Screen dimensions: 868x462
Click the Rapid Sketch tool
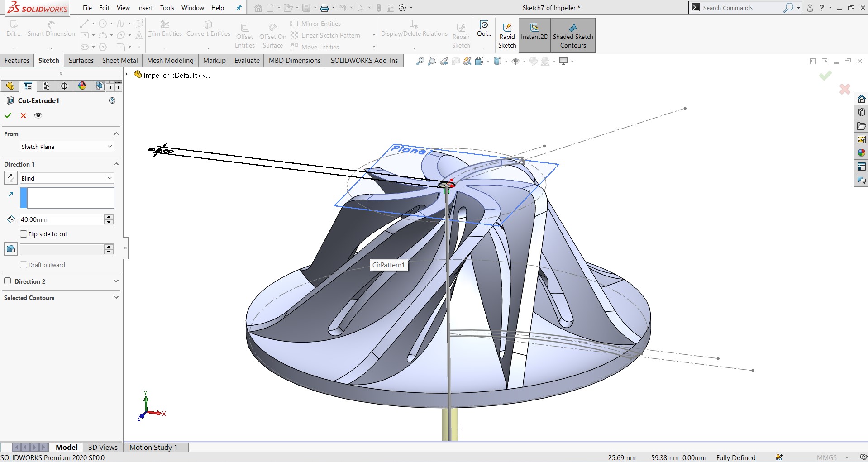507,35
